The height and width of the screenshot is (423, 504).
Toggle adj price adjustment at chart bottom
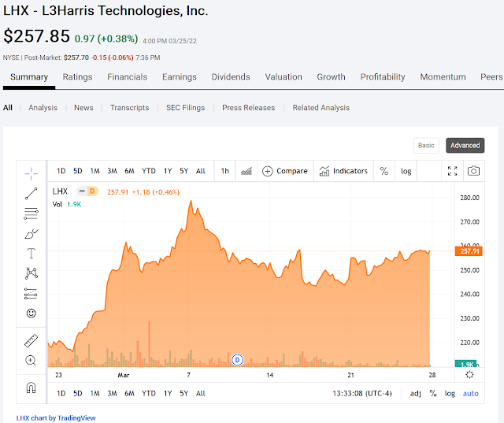point(416,393)
